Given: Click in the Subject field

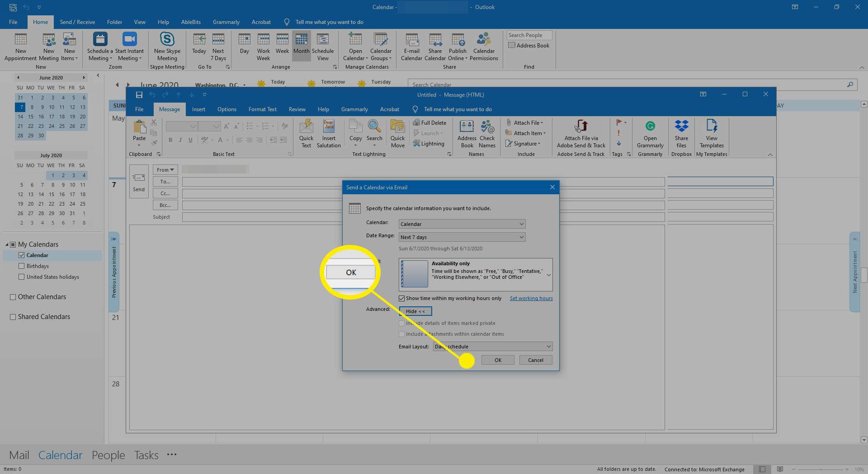Looking at the screenshot, I should click(423, 217).
